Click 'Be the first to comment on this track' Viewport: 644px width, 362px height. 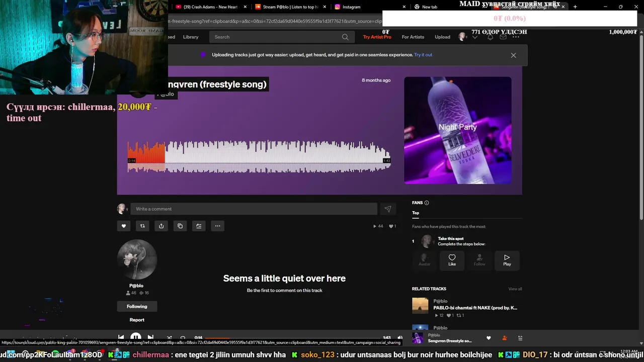coord(284,291)
